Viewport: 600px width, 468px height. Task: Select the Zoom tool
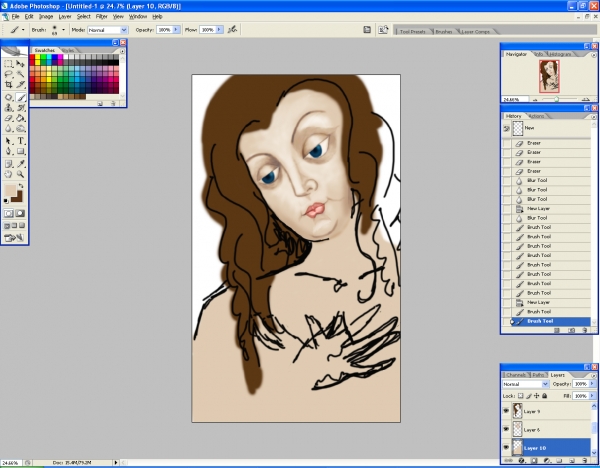[21, 174]
